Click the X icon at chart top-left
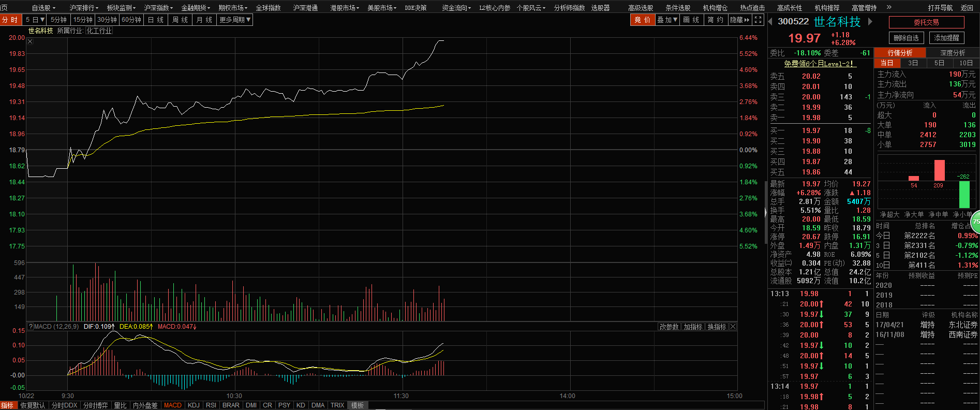Image resolution: width=980 pixels, height=410 pixels. coord(30,41)
